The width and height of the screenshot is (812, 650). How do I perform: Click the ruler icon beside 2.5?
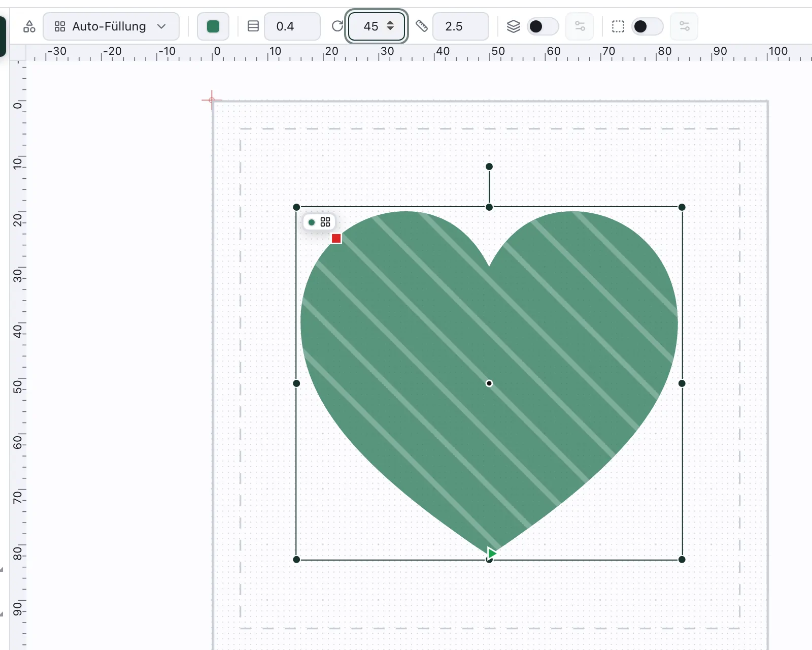(422, 26)
